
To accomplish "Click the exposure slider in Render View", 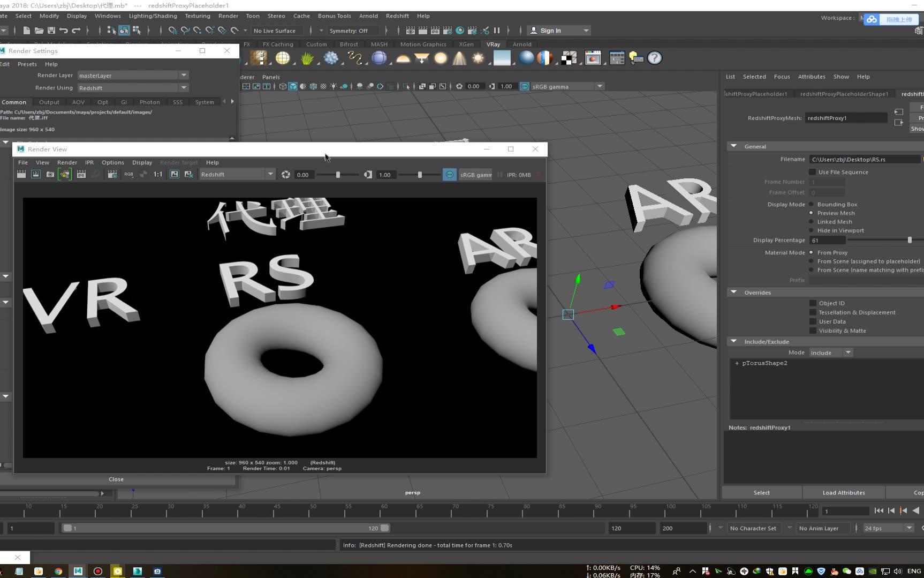I will (338, 175).
